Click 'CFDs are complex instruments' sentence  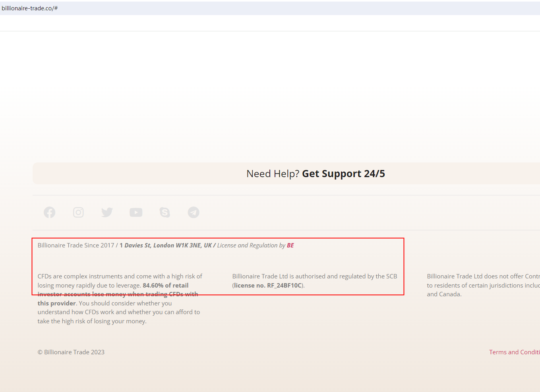pos(120,299)
